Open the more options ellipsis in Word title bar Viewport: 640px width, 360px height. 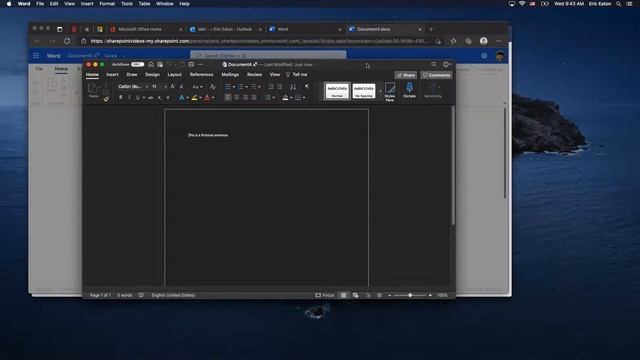(x=200, y=64)
